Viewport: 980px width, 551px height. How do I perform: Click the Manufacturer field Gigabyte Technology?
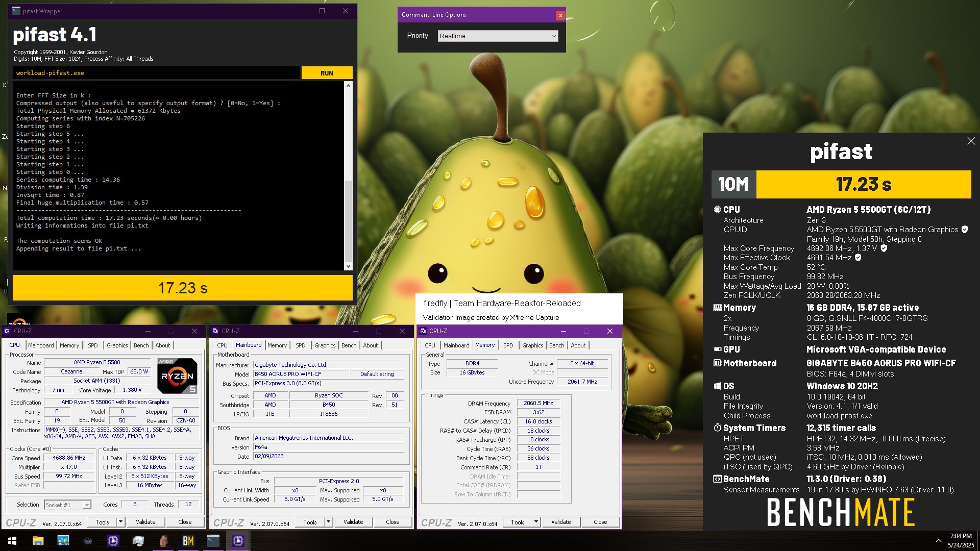(x=329, y=365)
